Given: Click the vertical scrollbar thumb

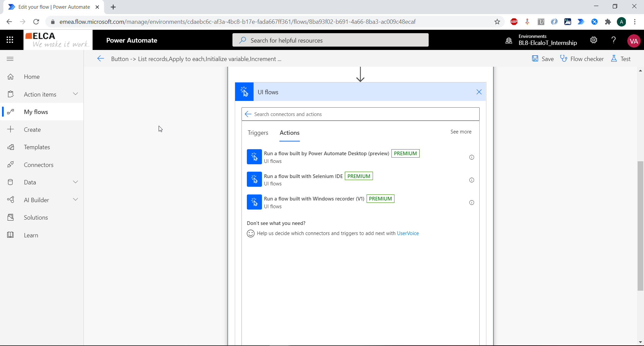Looking at the screenshot, I should [640, 226].
